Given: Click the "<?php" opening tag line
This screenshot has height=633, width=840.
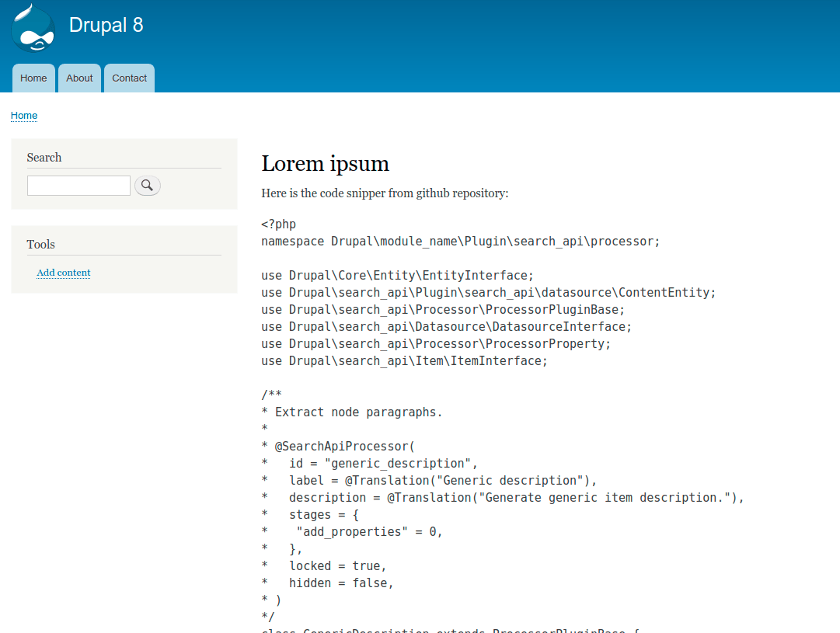Looking at the screenshot, I should click(x=278, y=224).
